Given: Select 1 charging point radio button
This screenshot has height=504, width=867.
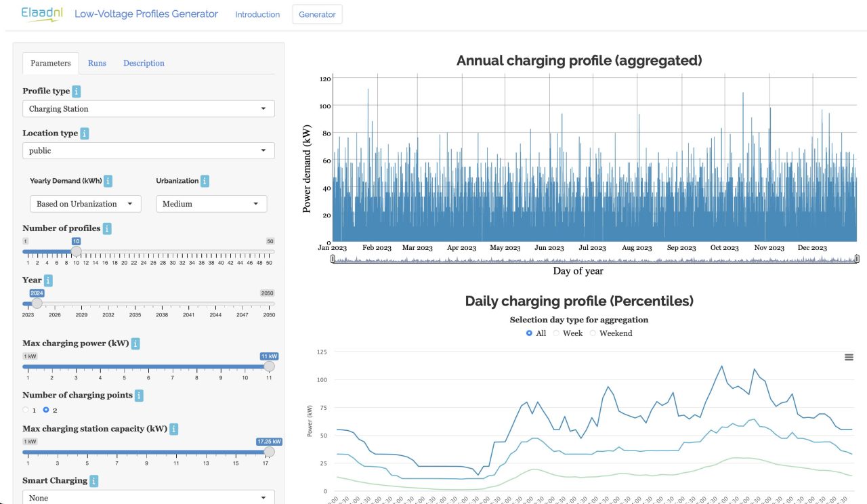Looking at the screenshot, I should [x=26, y=410].
